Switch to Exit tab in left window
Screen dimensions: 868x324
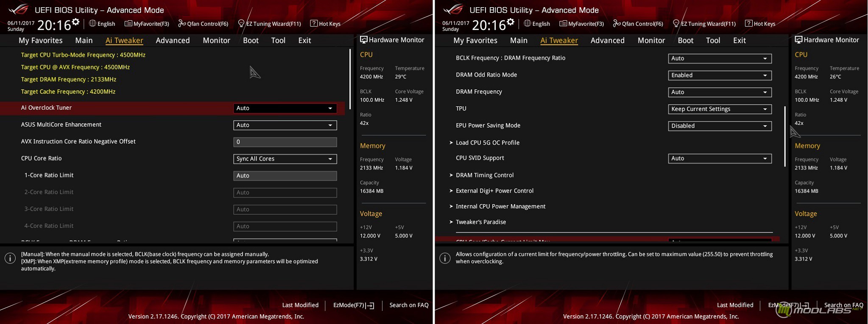[x=304, y=40]
